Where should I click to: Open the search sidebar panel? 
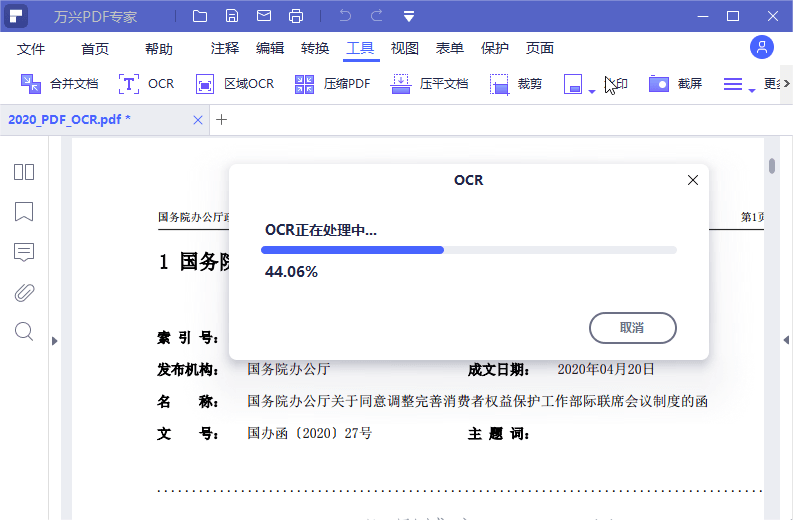click(x=24, y=331)
